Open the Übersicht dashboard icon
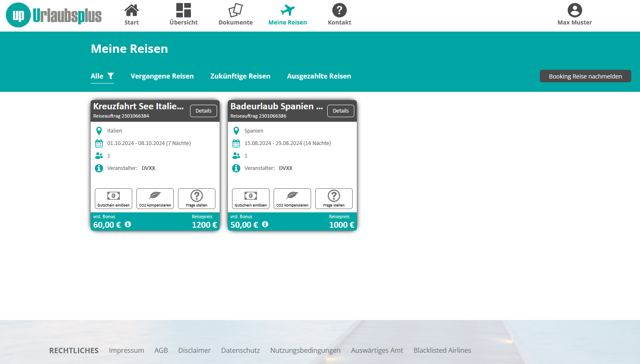This screenshot has width=640, height=364. (183, 11)
